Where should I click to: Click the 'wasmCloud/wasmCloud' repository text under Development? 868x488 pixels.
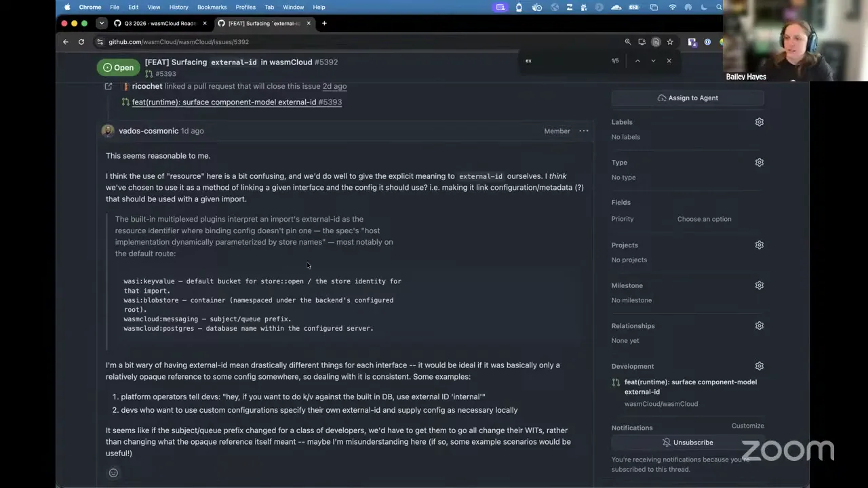tap(661, 404)
